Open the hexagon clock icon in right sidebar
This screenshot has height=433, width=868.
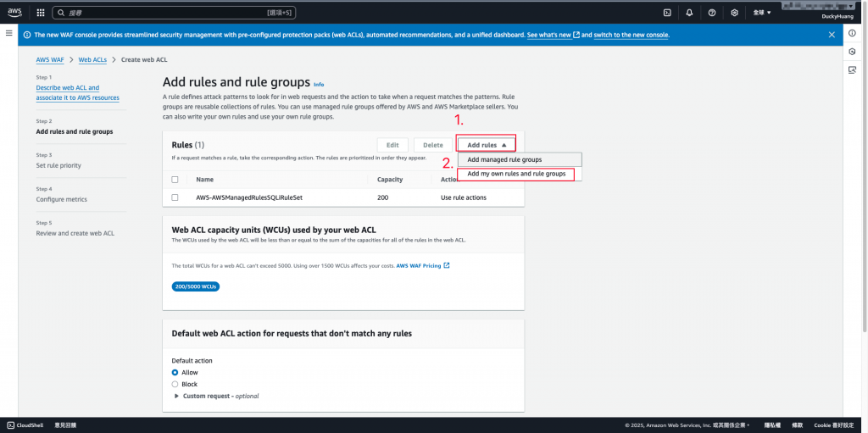[x=853, y=52]
